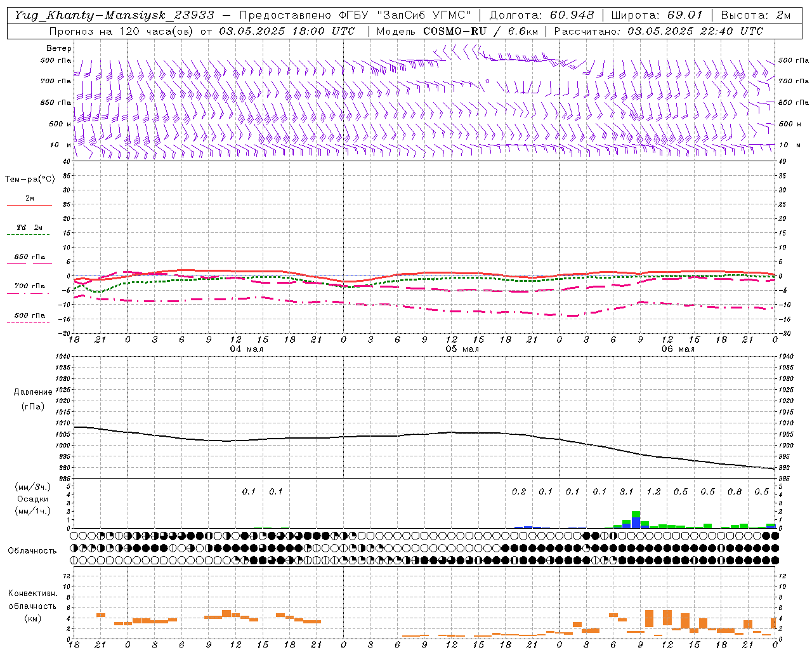Click the Осадки panel label

(33, 499)
